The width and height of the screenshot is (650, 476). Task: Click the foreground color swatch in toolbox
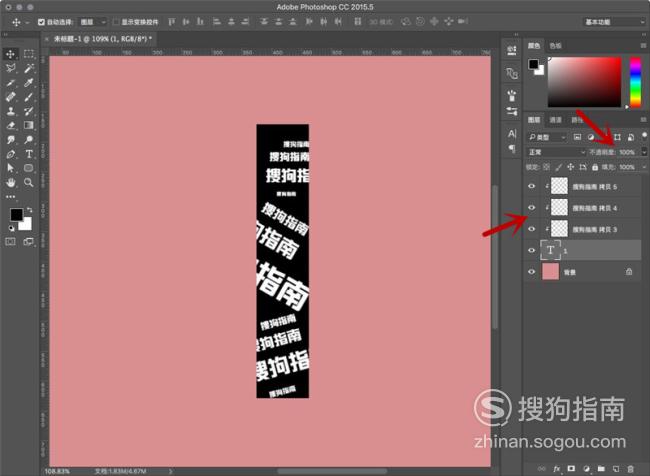[16, 214]
